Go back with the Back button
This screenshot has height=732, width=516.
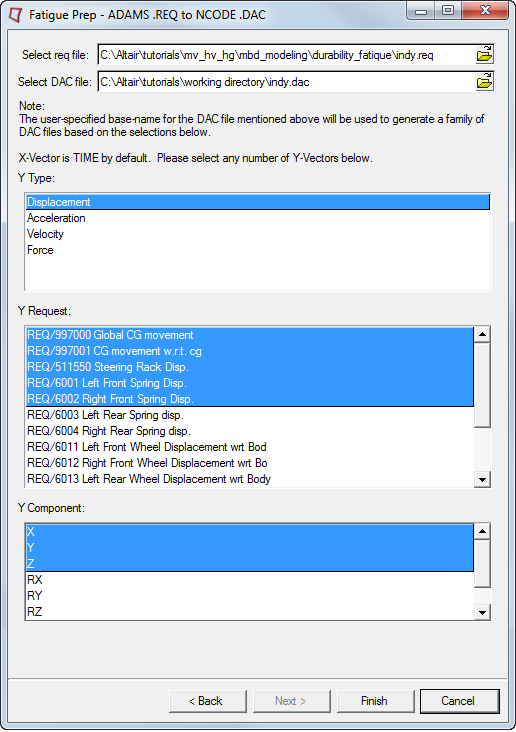click(x=207, y=701)
